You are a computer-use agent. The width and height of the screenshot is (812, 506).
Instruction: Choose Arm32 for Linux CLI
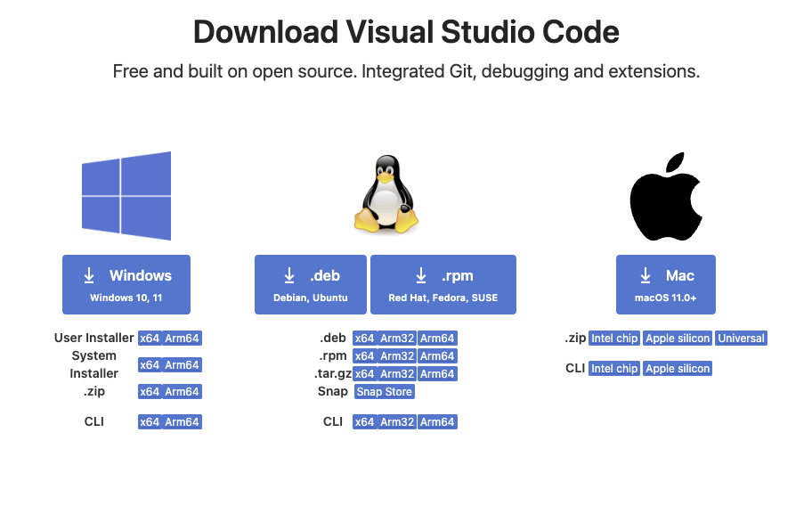coord(397,422)
